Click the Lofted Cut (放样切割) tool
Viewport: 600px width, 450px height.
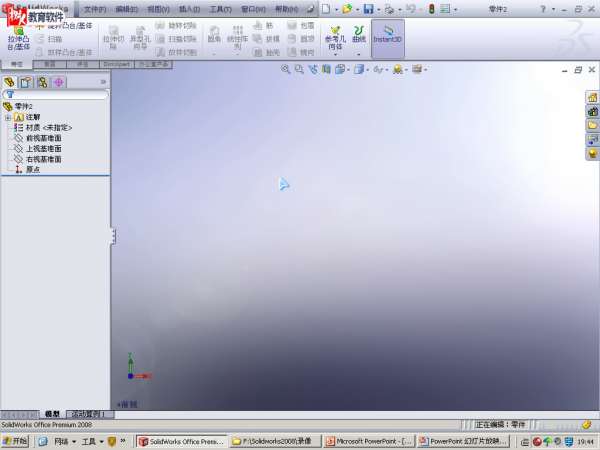pos(176,52)
